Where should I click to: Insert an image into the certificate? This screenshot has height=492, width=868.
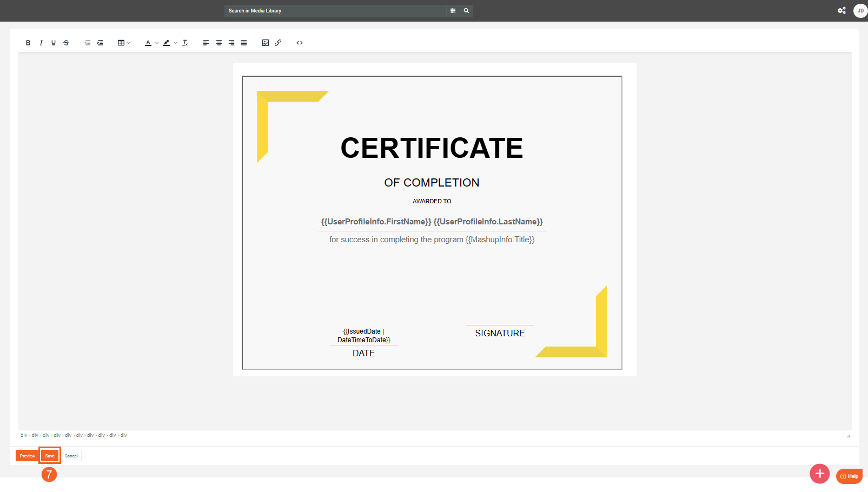[x=266, y=43]
